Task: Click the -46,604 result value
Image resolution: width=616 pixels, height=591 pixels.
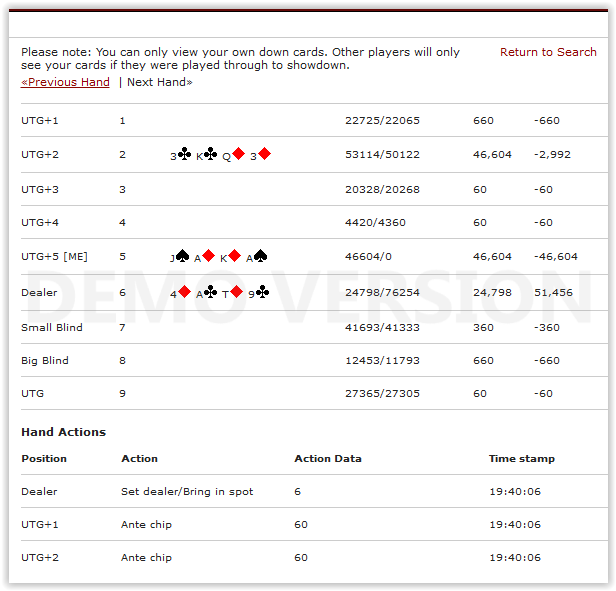Action: (x=556, y=257)
